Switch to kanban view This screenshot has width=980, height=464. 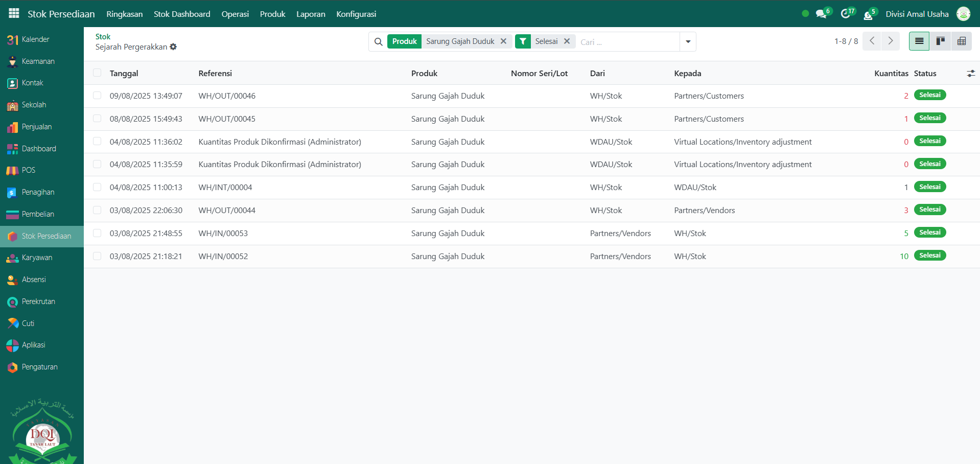[x=940, y=41]
